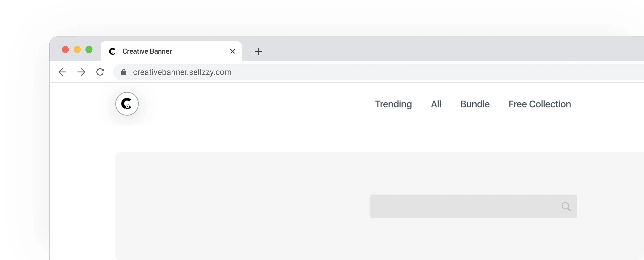Click the search magnifier icon
644x260 pixels.
[x=566, y=206]
